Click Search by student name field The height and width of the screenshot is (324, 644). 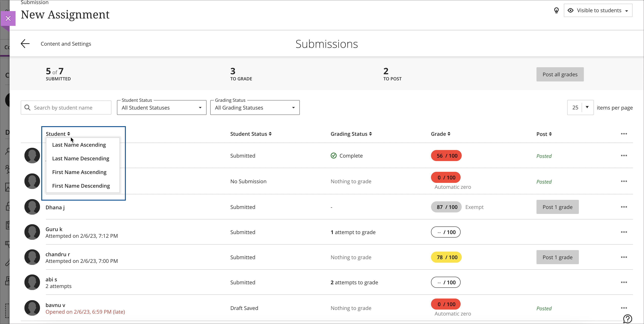click(x=70, y=108)
